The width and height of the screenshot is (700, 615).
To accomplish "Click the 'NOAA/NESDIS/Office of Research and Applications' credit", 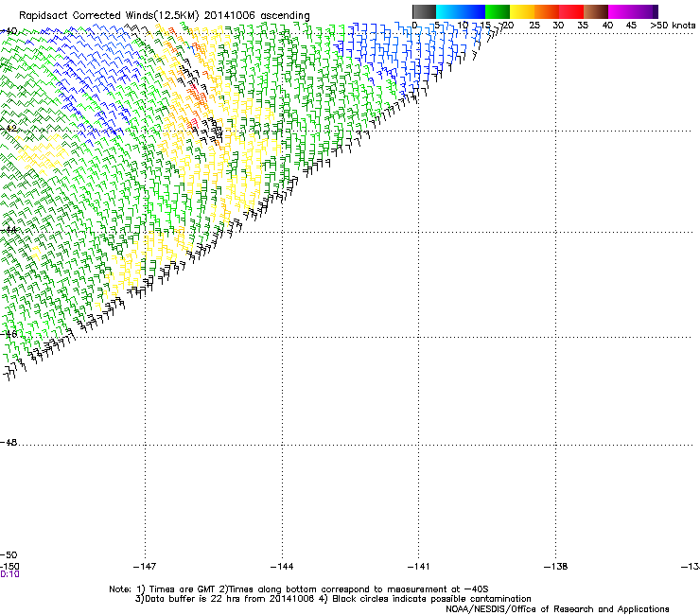I will pos(557,609).
